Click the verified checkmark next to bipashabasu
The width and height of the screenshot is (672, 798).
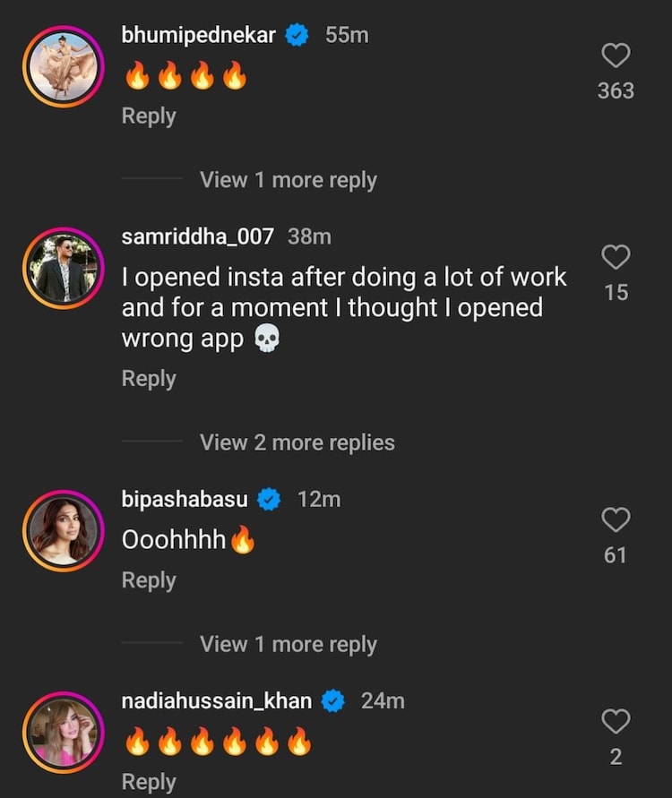point(271,499)
